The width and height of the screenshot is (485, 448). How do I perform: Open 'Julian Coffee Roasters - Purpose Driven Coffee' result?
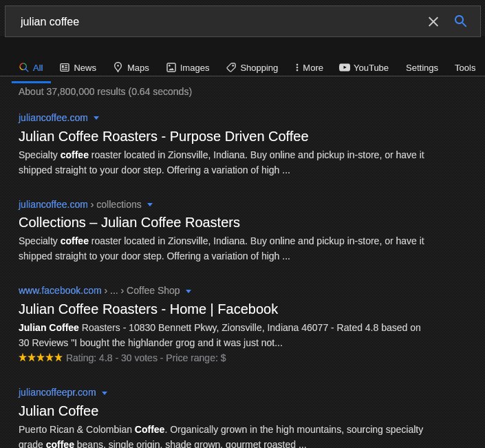tap(163, 136)
